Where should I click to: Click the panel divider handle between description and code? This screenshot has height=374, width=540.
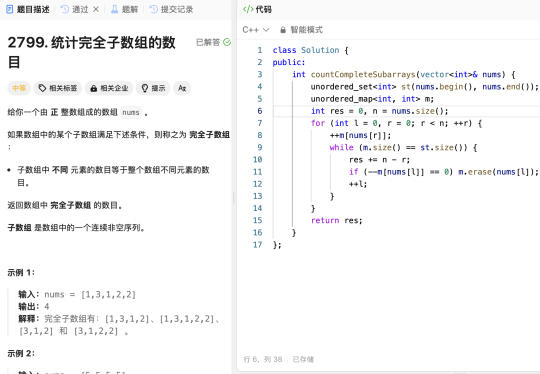(234, 198)
